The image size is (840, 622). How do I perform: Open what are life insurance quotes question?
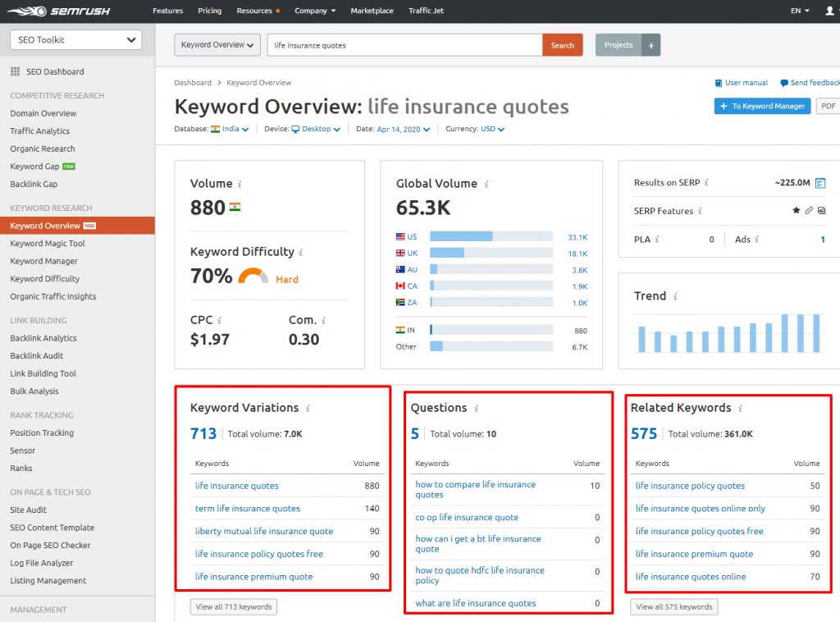point(476,603)
